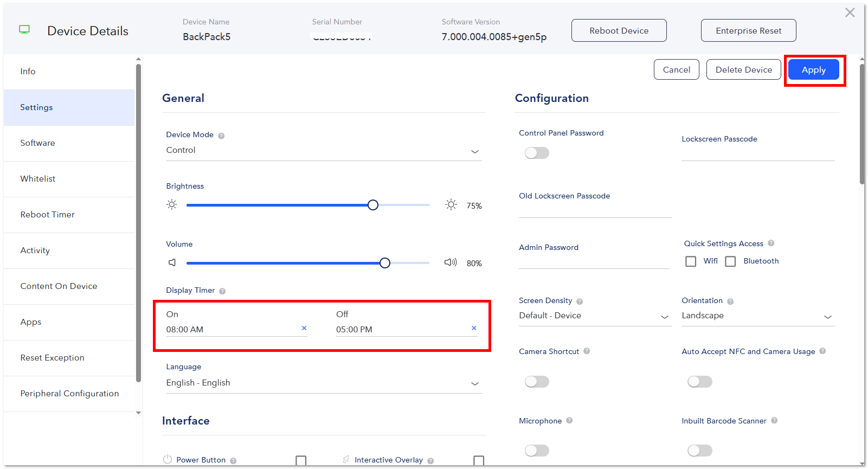Click Auto Accept NFC help icon
Image resolution: width=868 pixels, height=469 pixels.
tap(822, 351)
